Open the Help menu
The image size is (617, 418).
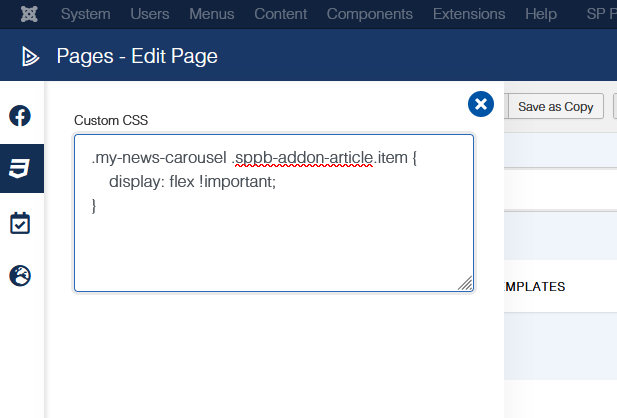[x=541, y=14]
